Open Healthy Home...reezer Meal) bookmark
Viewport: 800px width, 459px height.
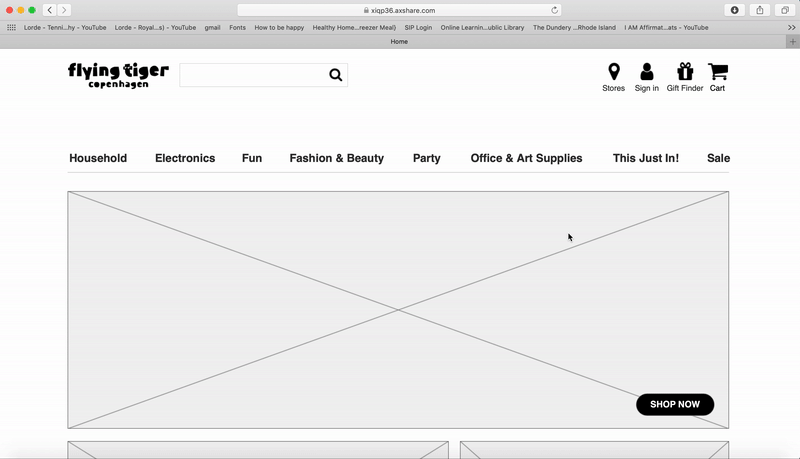coord(354,28)
